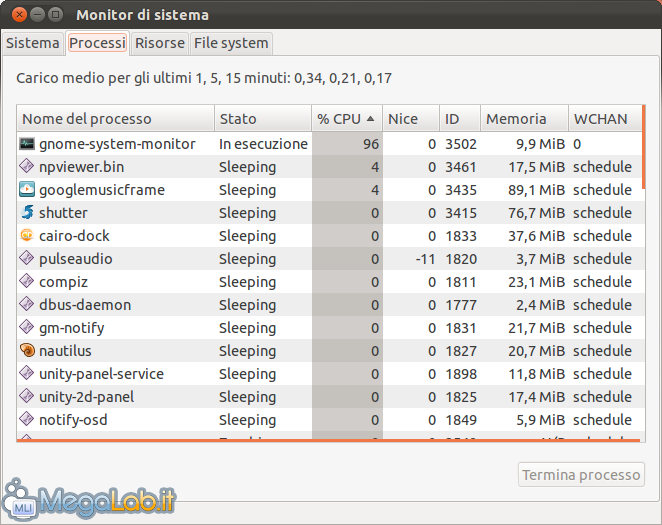This screenshot has width=662, height=525.
Task: Sort by Memoria column header
Action: 524,119
